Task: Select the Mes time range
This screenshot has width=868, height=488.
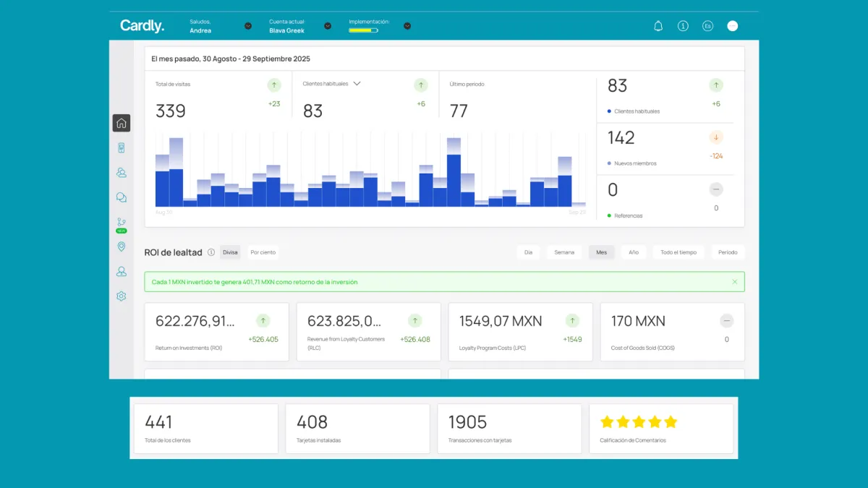Action: pyautogui.click(x=601, y=252)
